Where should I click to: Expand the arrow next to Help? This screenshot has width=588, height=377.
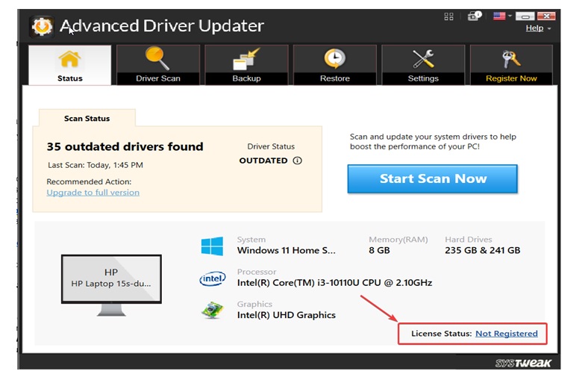point(549,29)
